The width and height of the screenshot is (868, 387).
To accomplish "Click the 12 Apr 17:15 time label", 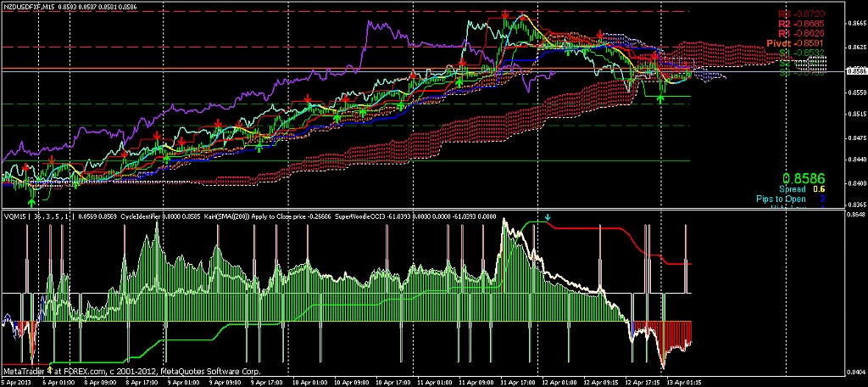I will pos(643,383).
